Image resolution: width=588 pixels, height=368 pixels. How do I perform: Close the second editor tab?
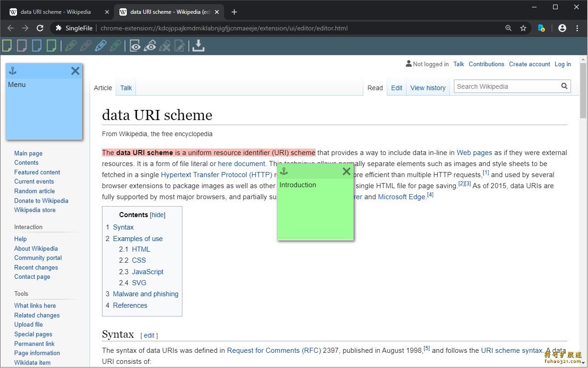217,12
